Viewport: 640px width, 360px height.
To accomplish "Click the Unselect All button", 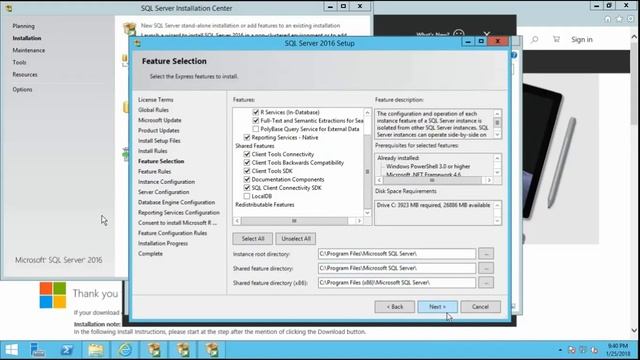I will coord(296,239).
